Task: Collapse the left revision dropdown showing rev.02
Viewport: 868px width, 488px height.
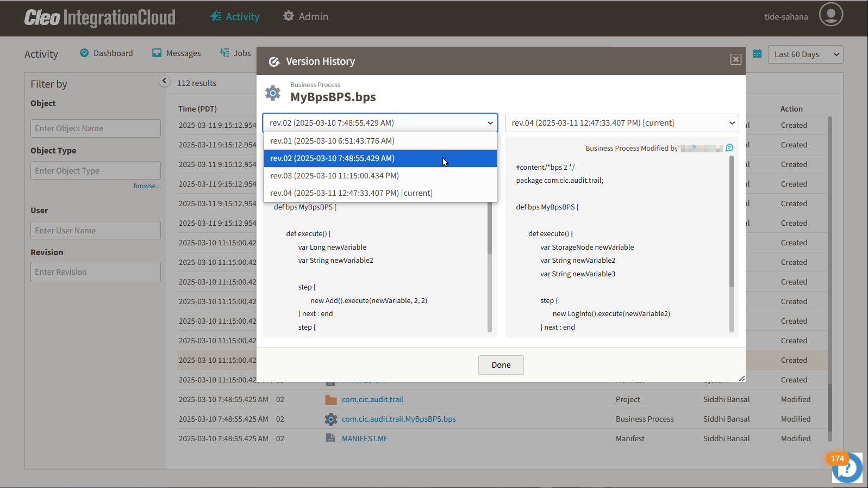Action: point(380,123)
